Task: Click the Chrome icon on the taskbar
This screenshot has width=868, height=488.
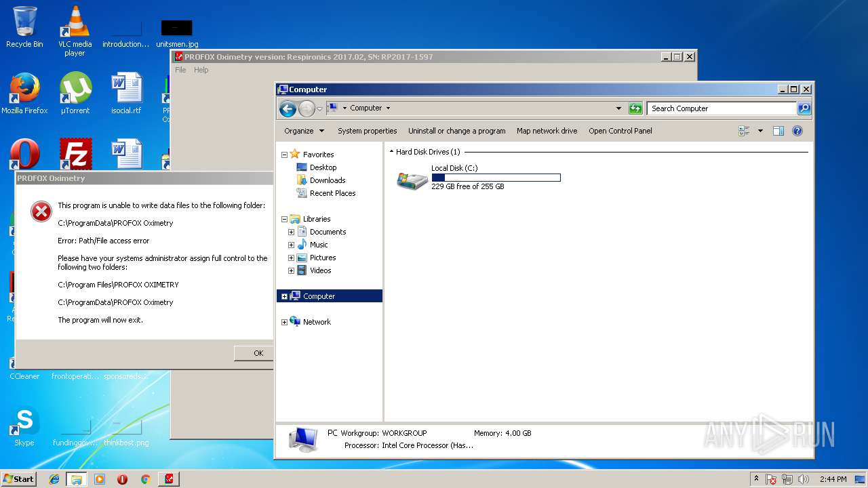Action: pyautogui.click(x=145, y=479)
